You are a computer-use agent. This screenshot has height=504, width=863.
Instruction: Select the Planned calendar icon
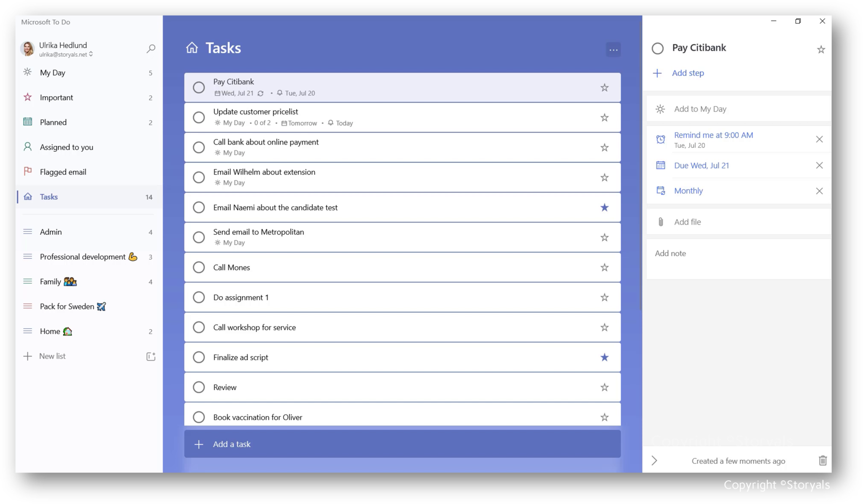coord(27,122)
